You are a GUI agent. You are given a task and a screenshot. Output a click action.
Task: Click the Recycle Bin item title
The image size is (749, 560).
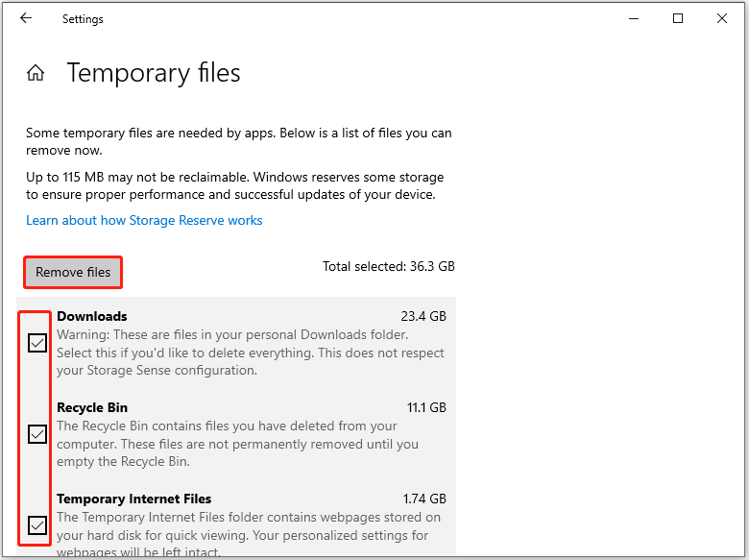pos(92,407)
